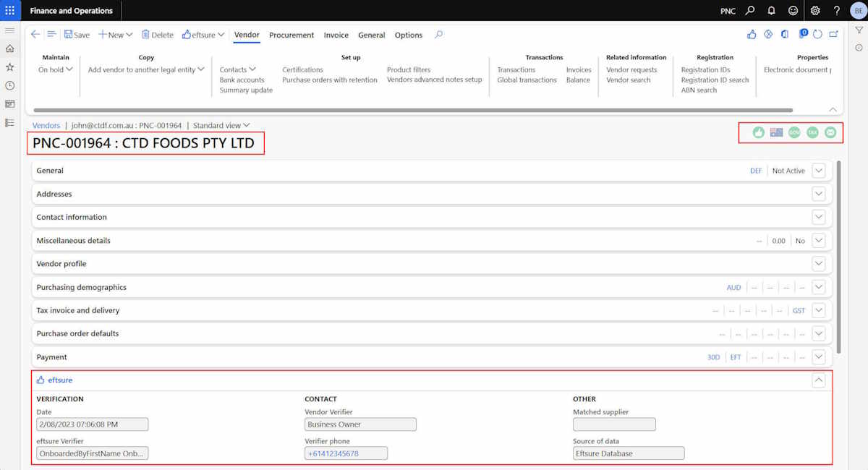Delete the vendor record
Viewport: 868px width, 470px height.
[158, 35]
